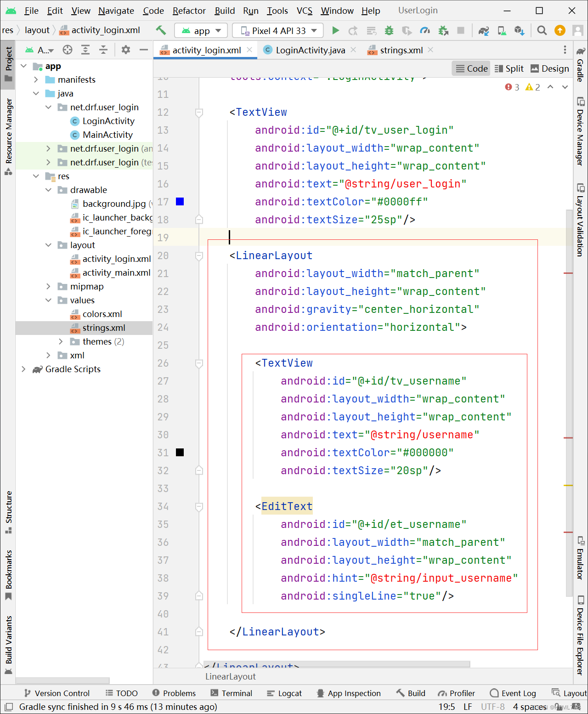Switch editor to Design view
This screenshot has height=714, width=588.
click(x=550, y=68)
